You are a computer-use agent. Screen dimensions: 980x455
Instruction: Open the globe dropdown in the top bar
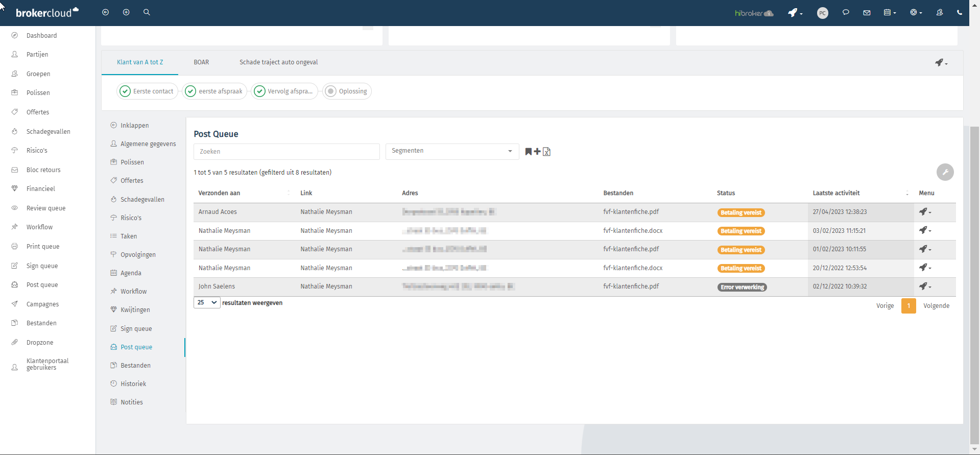click(916, 13)
